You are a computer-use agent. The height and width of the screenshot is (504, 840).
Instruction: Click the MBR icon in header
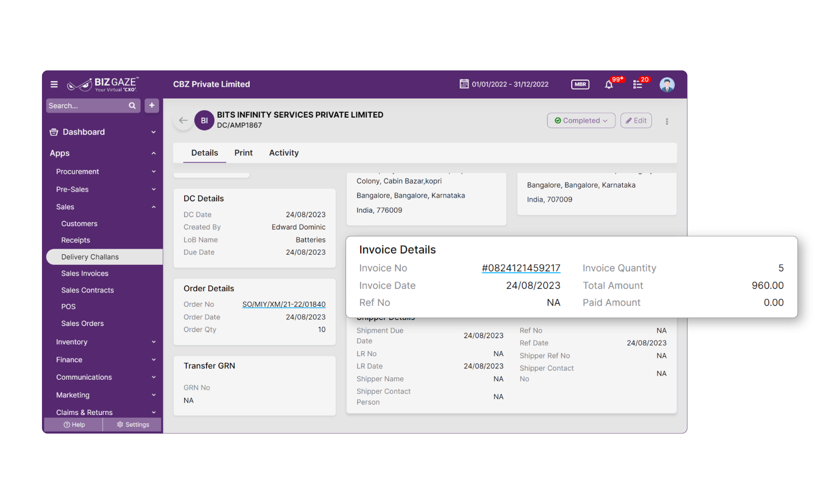pos(580,85)
